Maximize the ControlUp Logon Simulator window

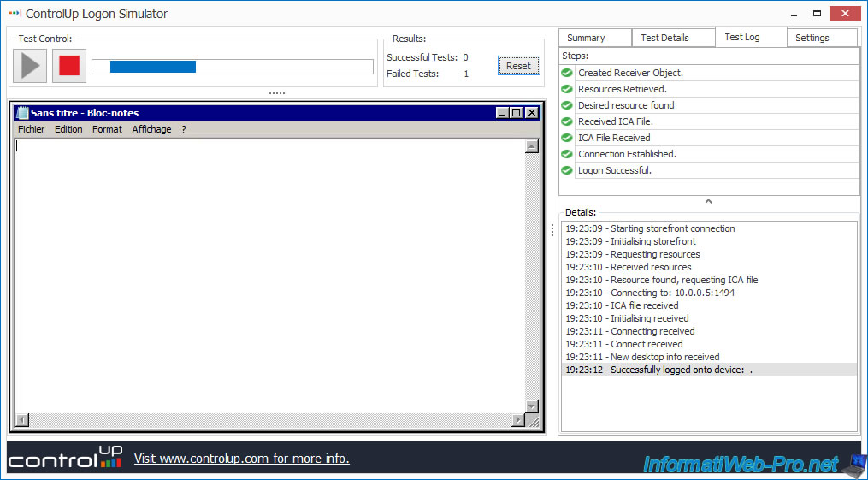tap(817, 14)
